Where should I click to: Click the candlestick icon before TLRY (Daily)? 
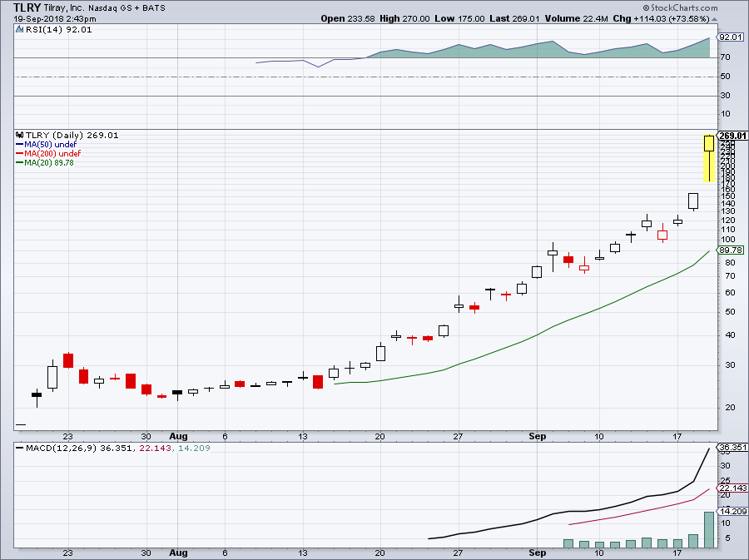tap(20, 135)
